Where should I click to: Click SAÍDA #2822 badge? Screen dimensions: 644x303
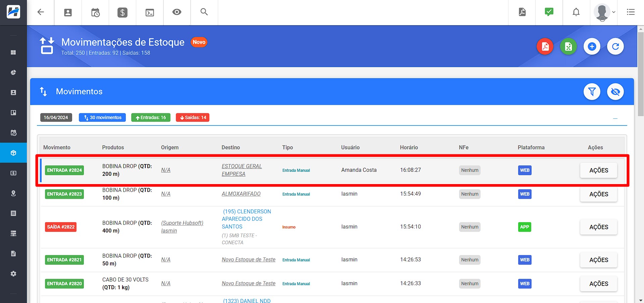(x=61, y=227)
